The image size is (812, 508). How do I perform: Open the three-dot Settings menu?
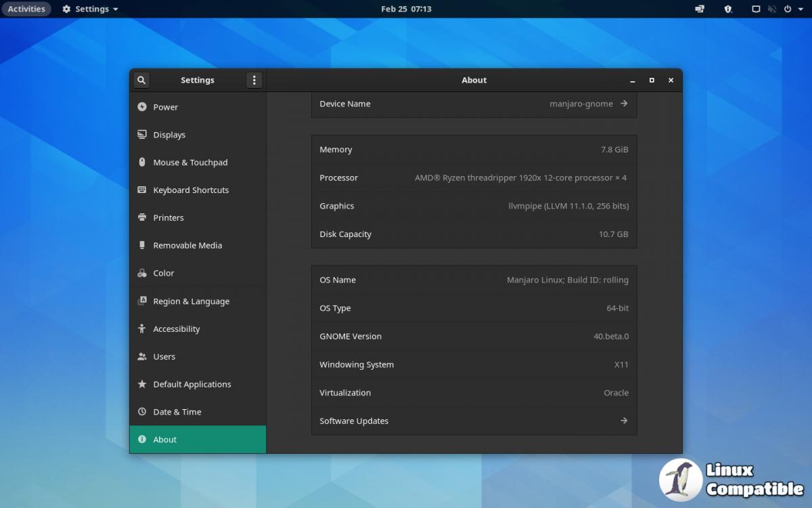[254, 80]
